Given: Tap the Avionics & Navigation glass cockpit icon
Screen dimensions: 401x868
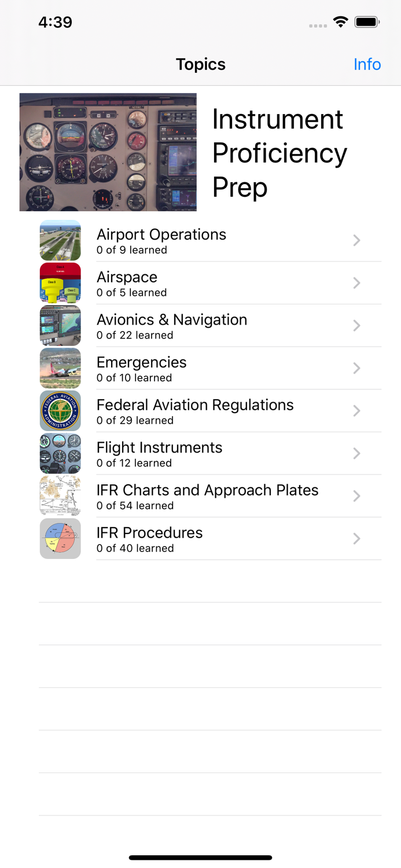Looking at the screenshot, I should click(x=60, y=325).
